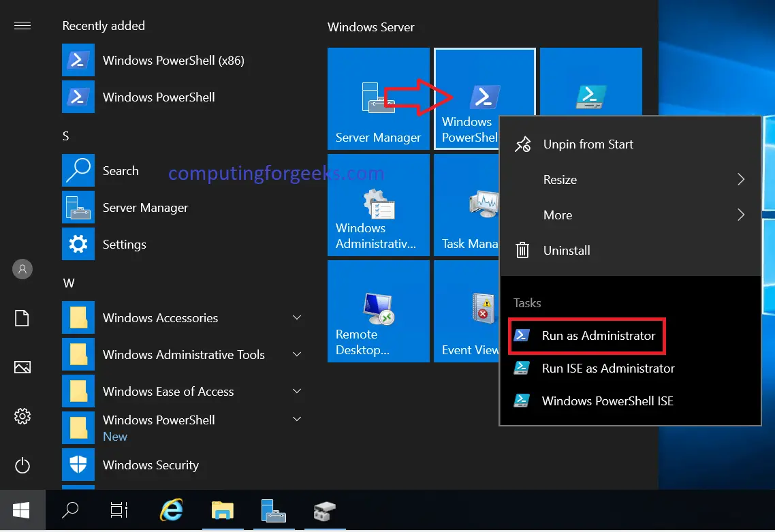Viewport: 775px width, 532px height.
Task: Launch Internet Explorer from the taskbar
Action: pyautogui.click(x=171, y=510)
